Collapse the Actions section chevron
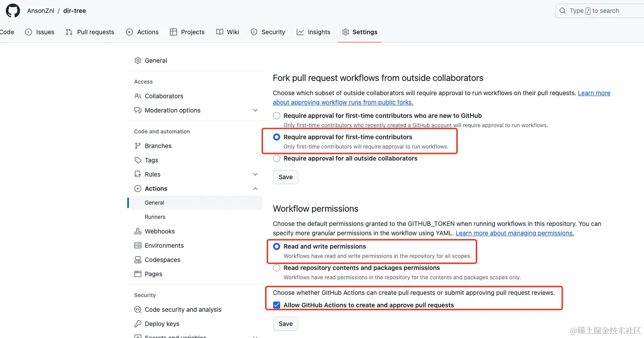 pyautogui.click(x=255, y=189)
